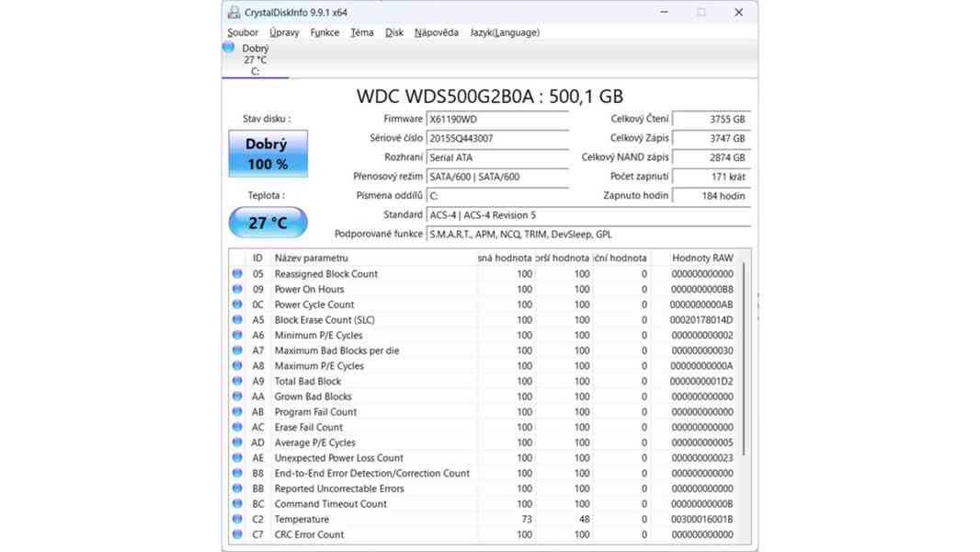Click the CrystalDiskInfo app icon in title bar
The image size is (980, 552).
234,12
